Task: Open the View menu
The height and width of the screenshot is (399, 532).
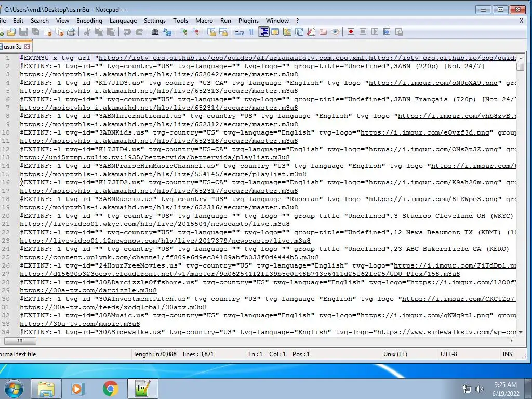Action: coord(62,21)
